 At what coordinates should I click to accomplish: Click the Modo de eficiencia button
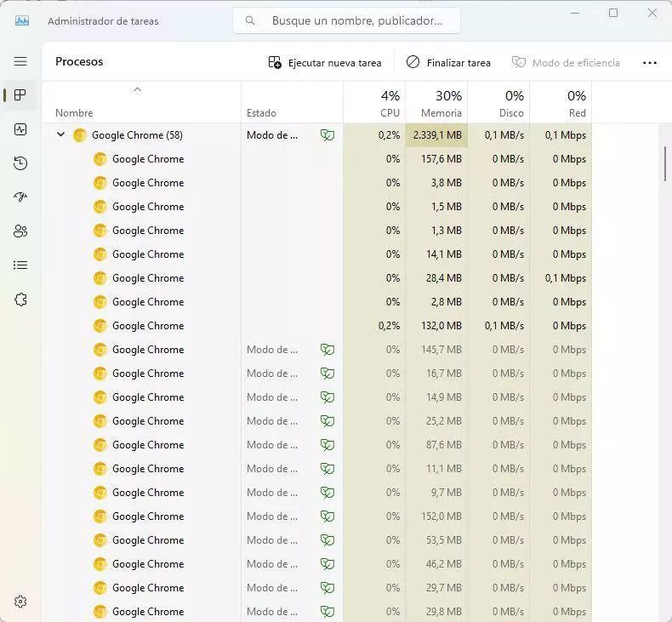pyautogui.click(x=566, y=63)
